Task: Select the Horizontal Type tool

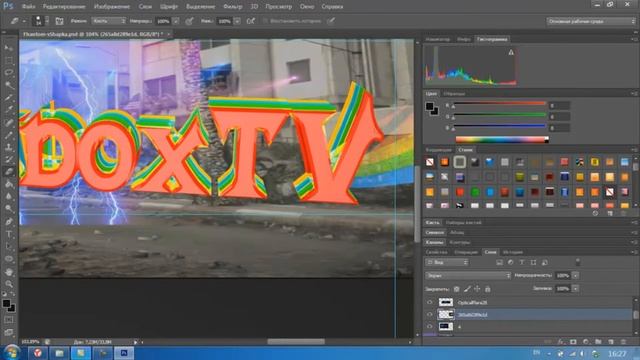Action: click(9, 234)
